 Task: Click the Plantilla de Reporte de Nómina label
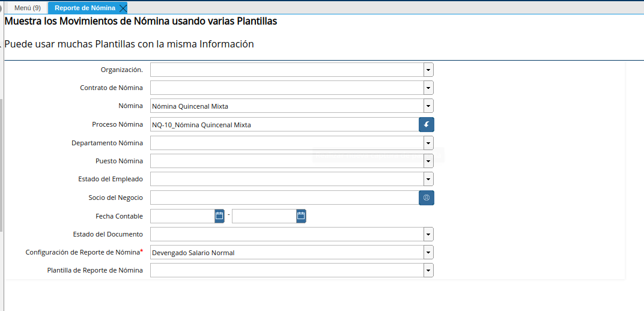tap(96, 270)
